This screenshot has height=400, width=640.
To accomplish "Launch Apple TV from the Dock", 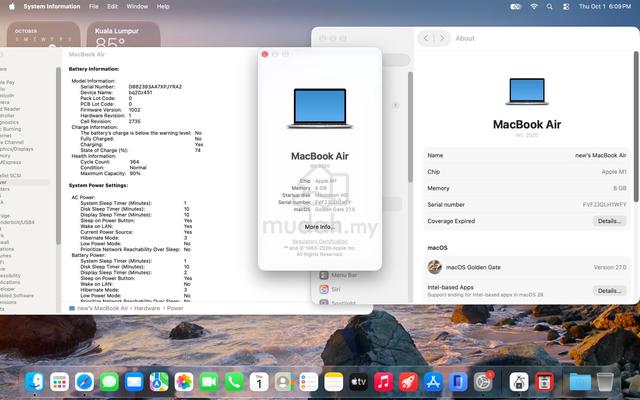I will 358,382.
